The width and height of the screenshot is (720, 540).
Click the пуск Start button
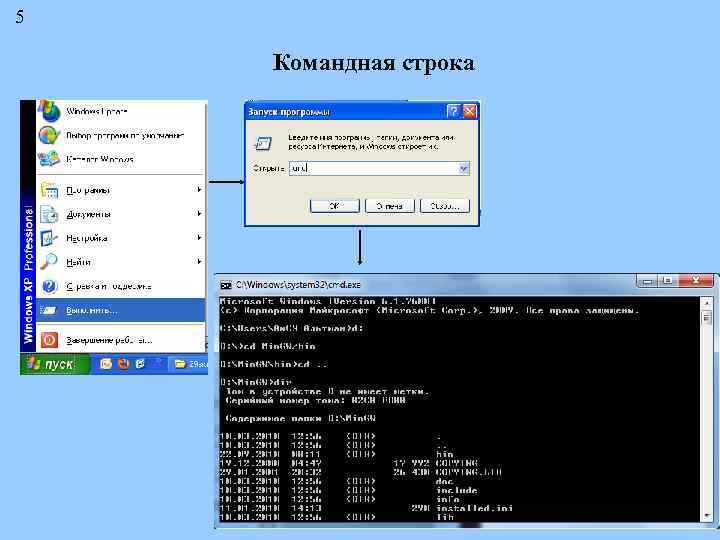click(x=55, y=364)
